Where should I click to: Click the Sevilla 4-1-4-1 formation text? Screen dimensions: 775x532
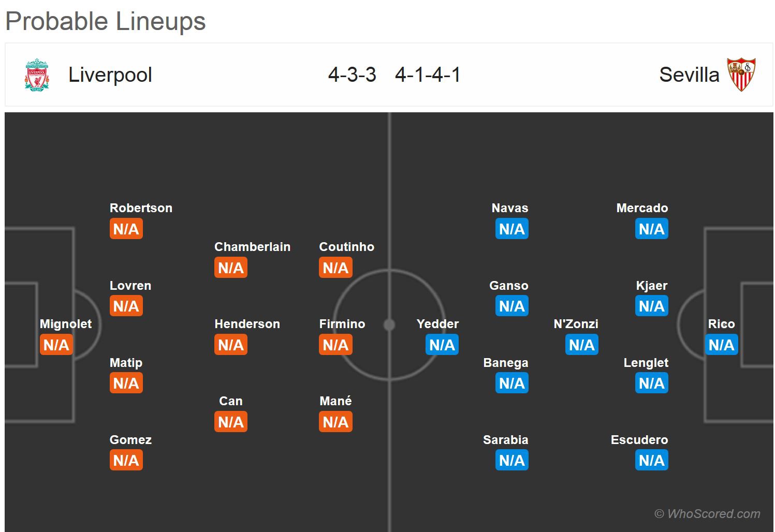click(x=428, y=75)
